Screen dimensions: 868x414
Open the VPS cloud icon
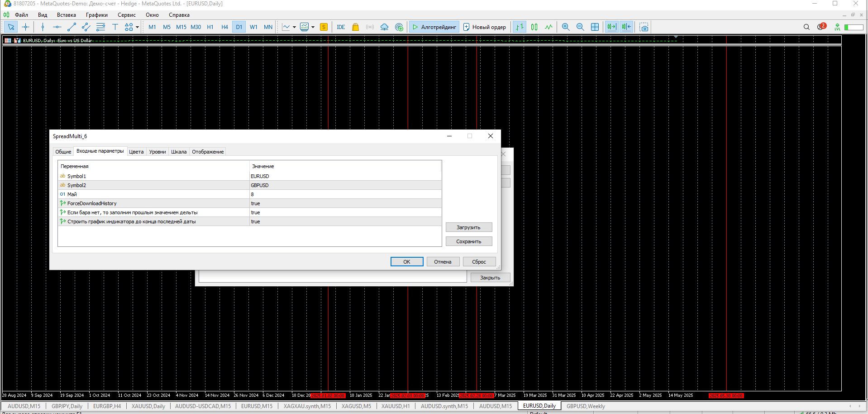click(x=385, y=27)
